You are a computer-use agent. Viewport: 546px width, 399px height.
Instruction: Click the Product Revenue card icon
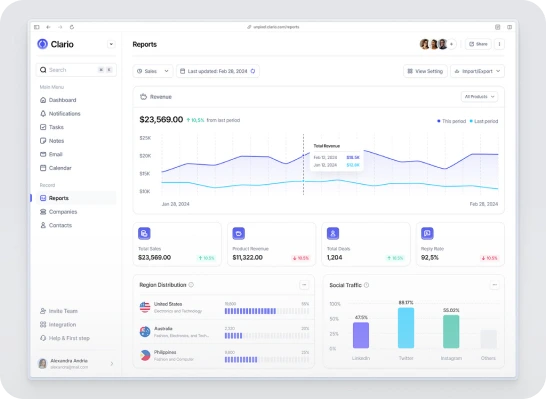239,233
